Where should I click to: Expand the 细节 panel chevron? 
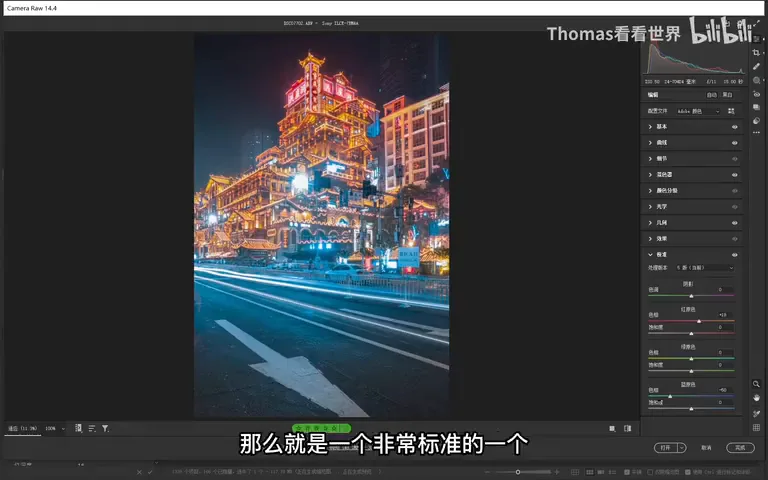[650, 159]
